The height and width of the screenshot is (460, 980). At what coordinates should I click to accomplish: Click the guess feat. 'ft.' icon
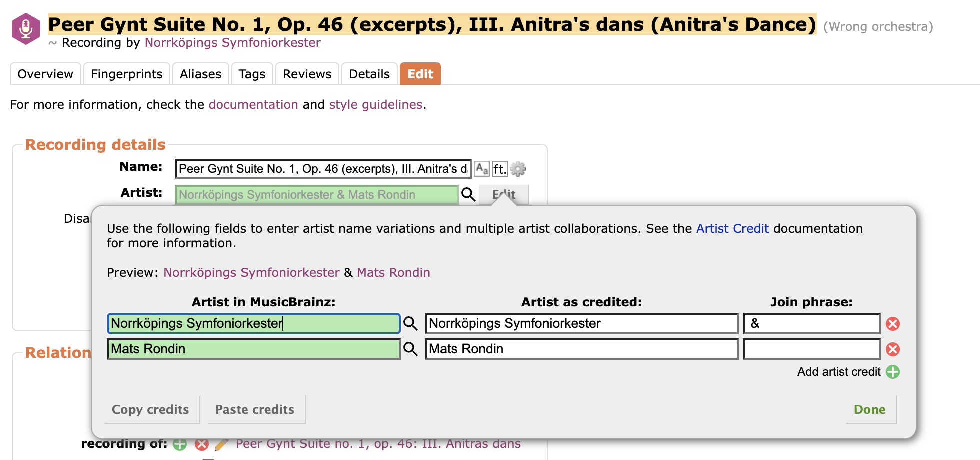pyautogui.click(x=499, y=169)
